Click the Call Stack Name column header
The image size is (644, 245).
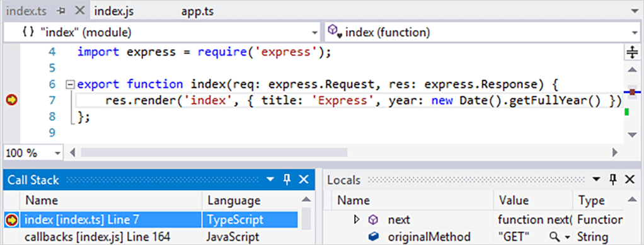(x=111, y=200)
